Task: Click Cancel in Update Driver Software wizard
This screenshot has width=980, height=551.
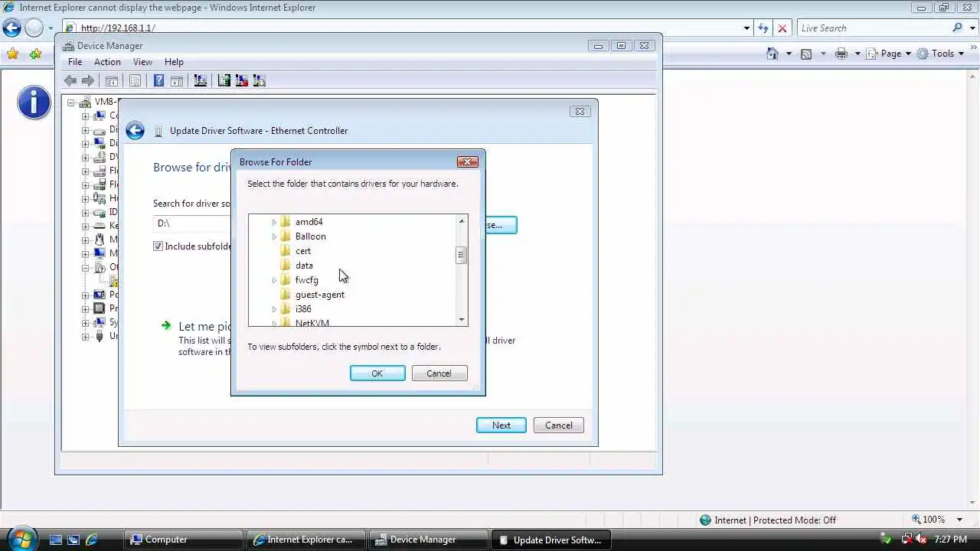Action: (x=559, y=425)
